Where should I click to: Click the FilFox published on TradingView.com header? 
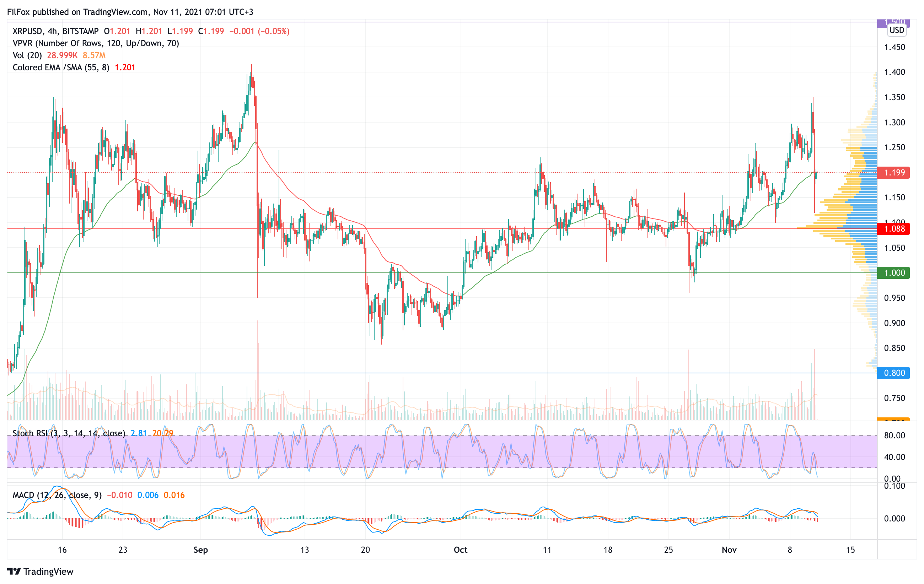tap(130, 12)
